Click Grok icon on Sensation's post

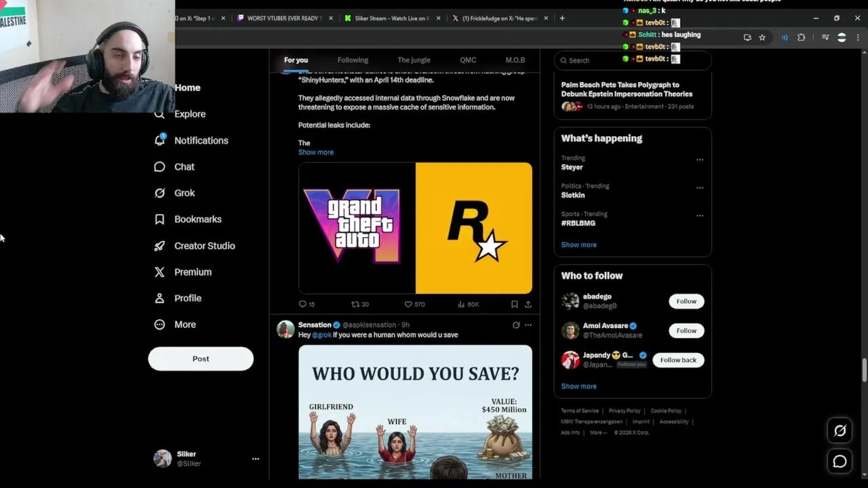tap(516, 325)
